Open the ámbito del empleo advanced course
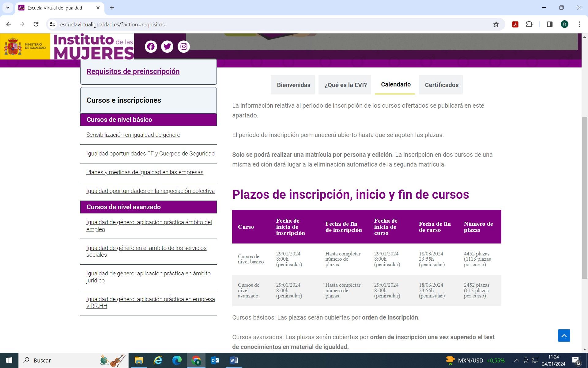 coord(149,226)
